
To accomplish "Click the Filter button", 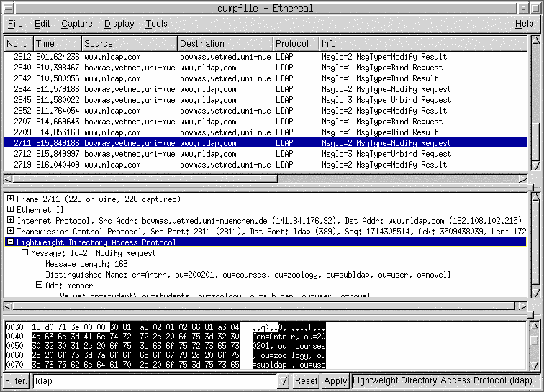I will (16, 381).
